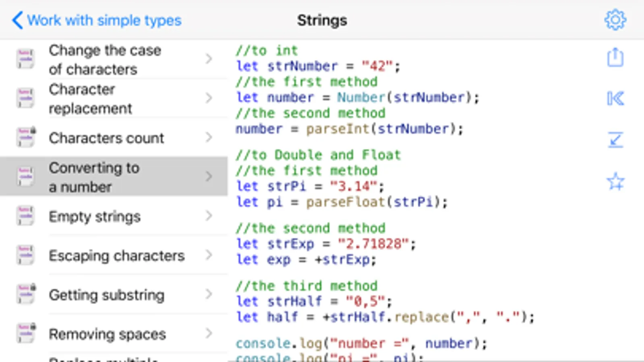This screenshot has width=644, height=362.
Task: Tap the share icon
Action: coord(615,58)
